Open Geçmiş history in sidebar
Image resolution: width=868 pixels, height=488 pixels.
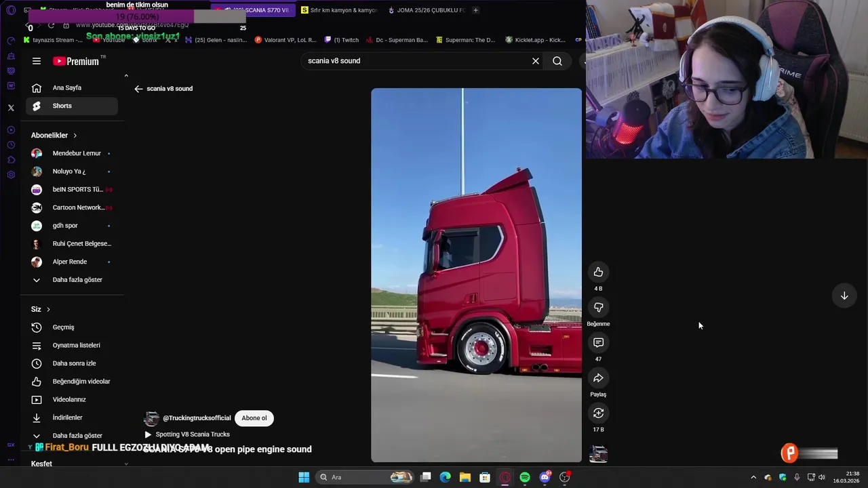(x=72, y=327)
